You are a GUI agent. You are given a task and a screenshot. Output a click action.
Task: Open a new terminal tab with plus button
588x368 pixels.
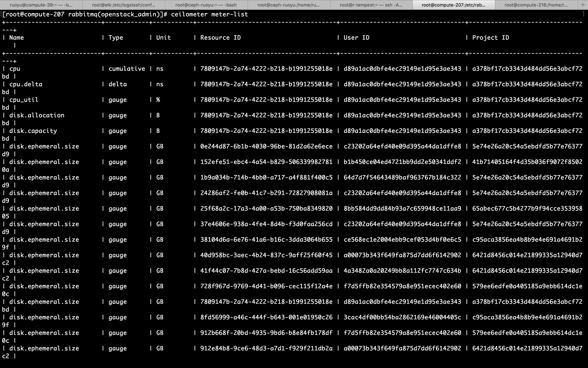coord(583,5)
